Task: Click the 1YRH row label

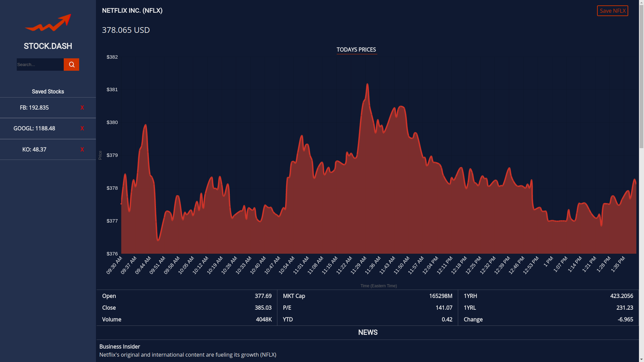Action: [470, 296]
